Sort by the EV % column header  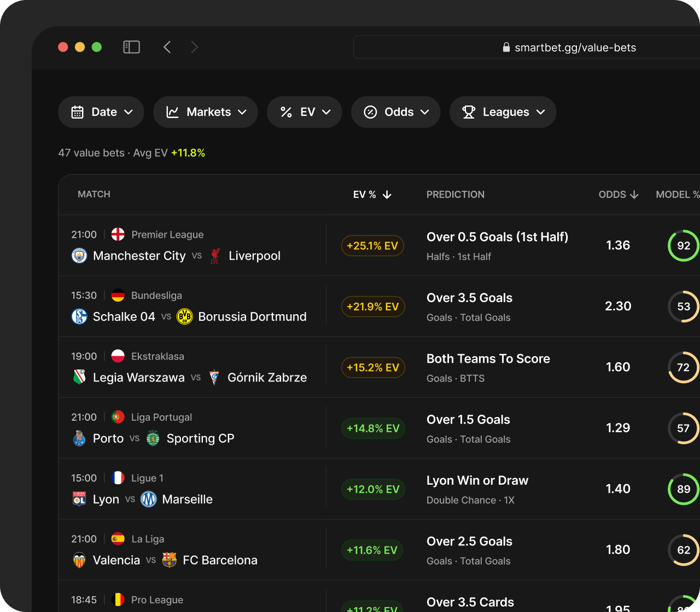tap(372, 195)
